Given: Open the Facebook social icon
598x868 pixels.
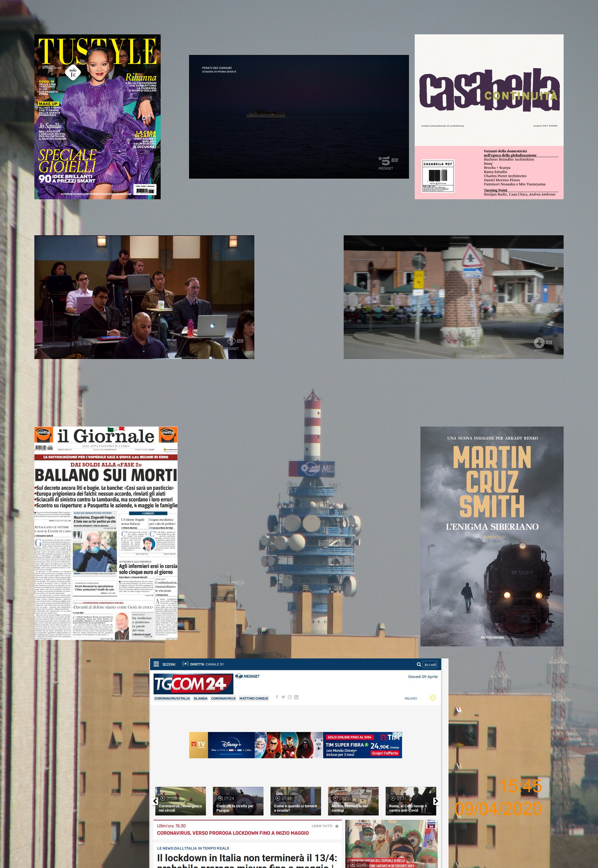Looking at the screenshot, I should tap(277, 697).
